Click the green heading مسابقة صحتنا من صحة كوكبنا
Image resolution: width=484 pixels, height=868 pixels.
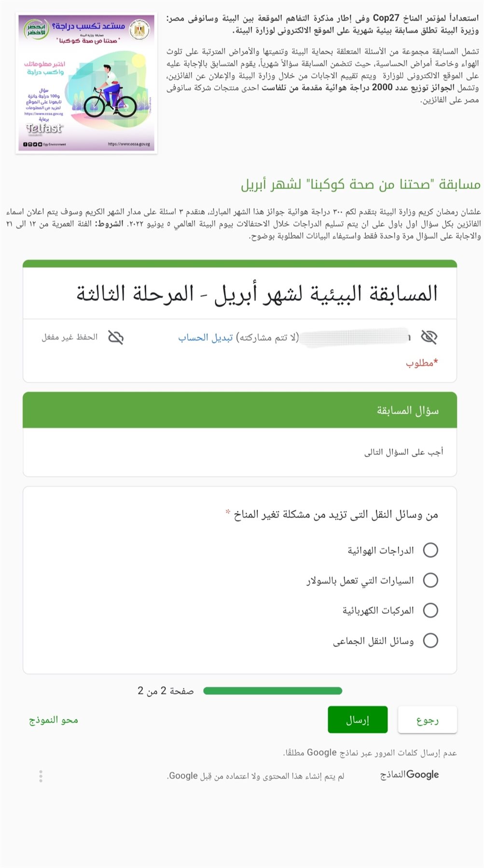pyautogui.click(x=360, y=184)
